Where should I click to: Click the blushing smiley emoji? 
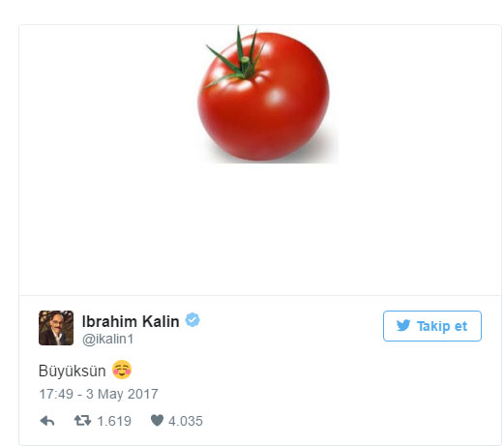pos(122,370)
